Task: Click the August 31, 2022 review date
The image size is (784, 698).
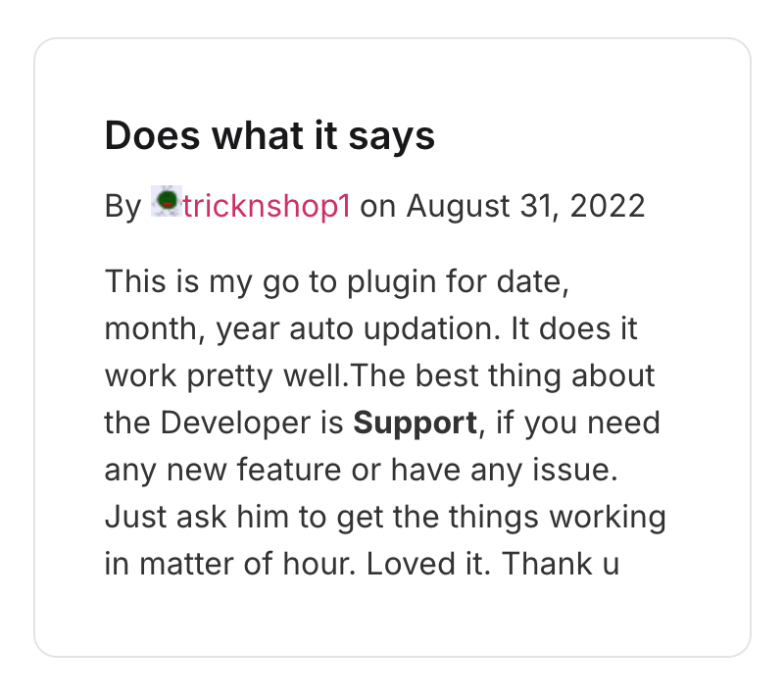Action: (x=525, y=206)
